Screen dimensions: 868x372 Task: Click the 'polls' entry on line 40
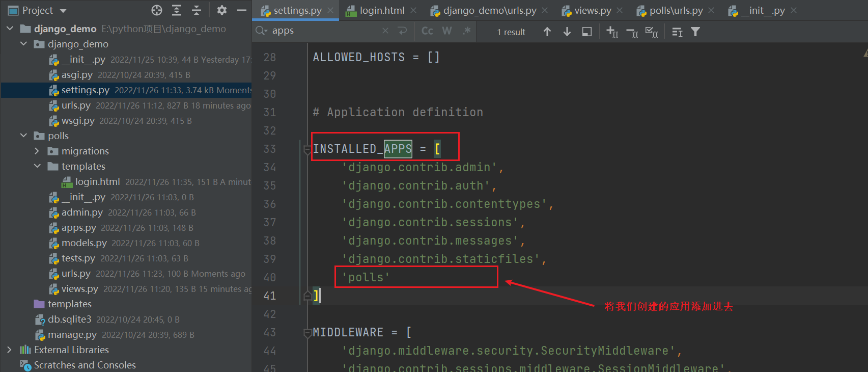[x=366, y=277]
